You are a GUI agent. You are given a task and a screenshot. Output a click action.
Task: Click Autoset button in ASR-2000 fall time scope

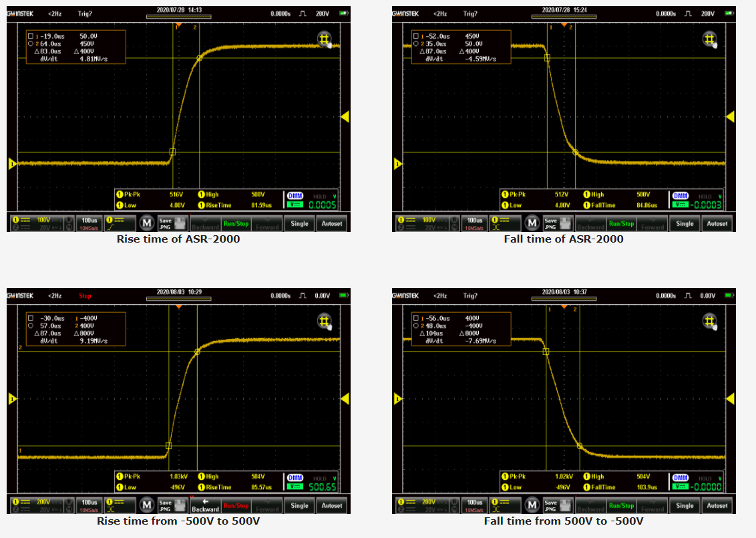pos(717,224)
